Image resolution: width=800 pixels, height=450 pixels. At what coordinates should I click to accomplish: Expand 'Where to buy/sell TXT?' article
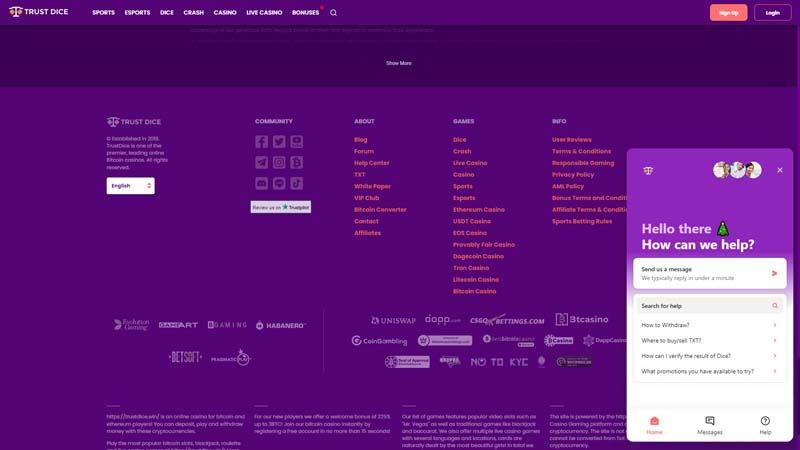(x=709, y=340)
